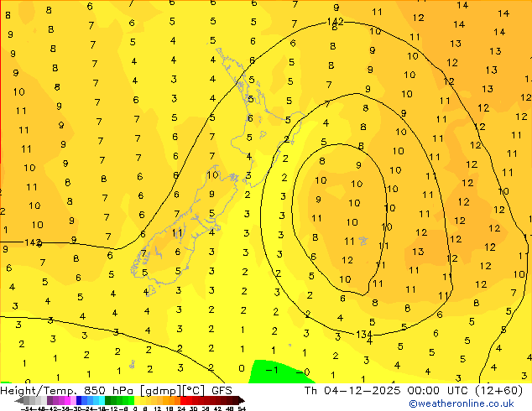Click the dark purple legend swatch above -42
532x411 pixels.
click(x=50, y=400)
